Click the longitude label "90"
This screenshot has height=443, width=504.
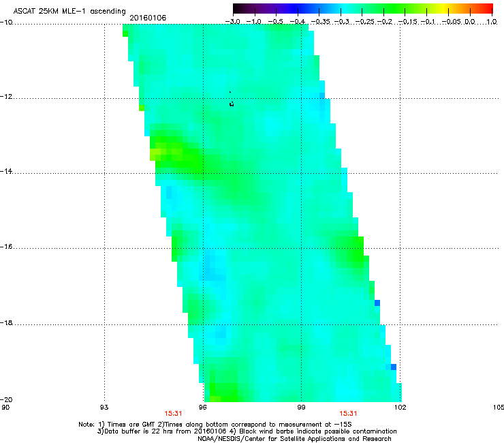5,408
